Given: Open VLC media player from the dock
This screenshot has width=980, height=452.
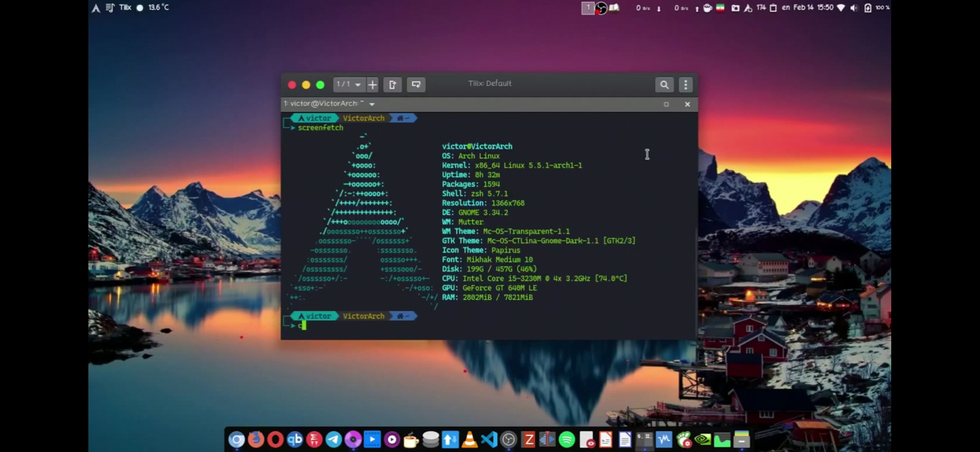Looking at the screenshot, I should pos(470,440).
